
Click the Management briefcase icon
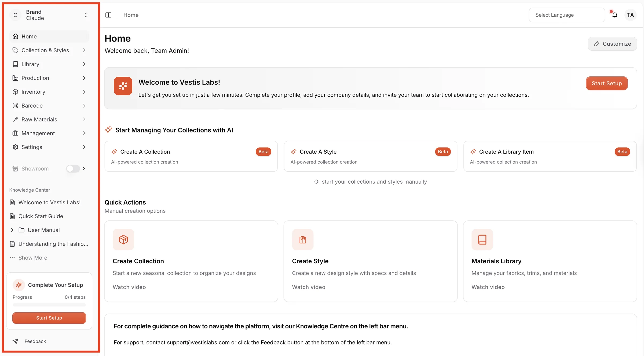tap(16, 133)
